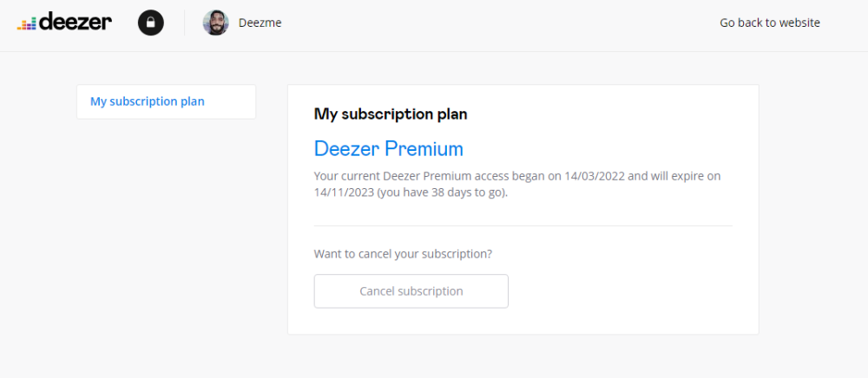Open the profile avatar picture

215,23
